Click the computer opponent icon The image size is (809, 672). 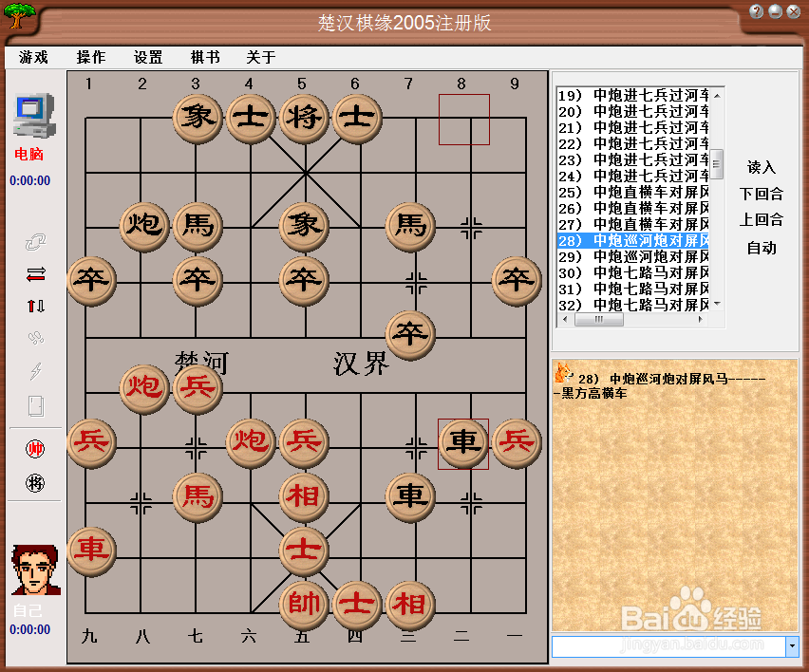34,116
